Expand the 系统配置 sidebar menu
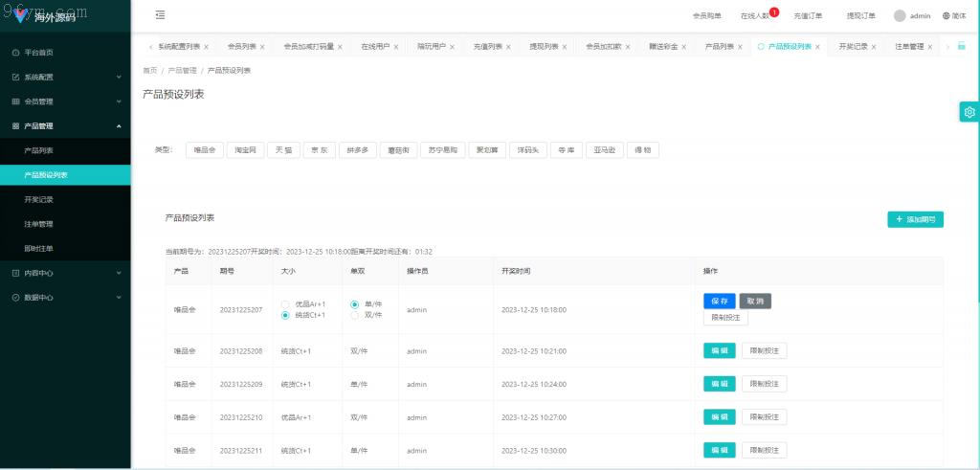Screen dimensions: 980x470 click(x=65, y=77)
